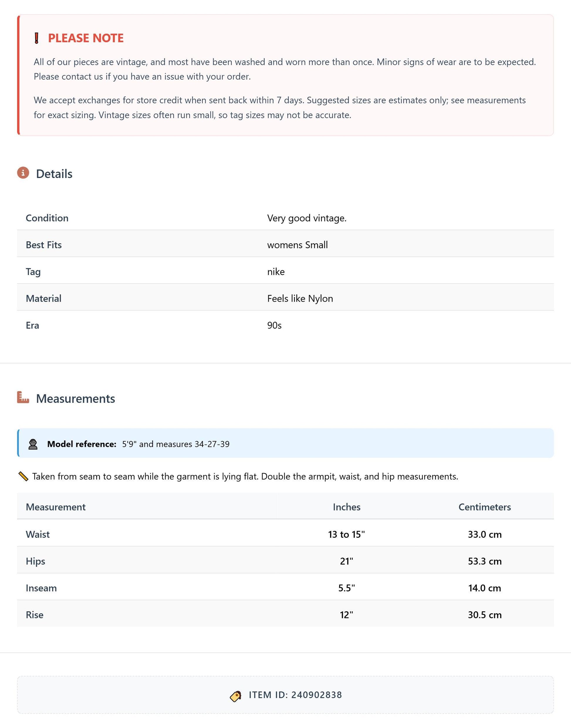The height and width of the screenshot is (728, 571).
Task: Click the model reference person icon
Action: (33, 444)
